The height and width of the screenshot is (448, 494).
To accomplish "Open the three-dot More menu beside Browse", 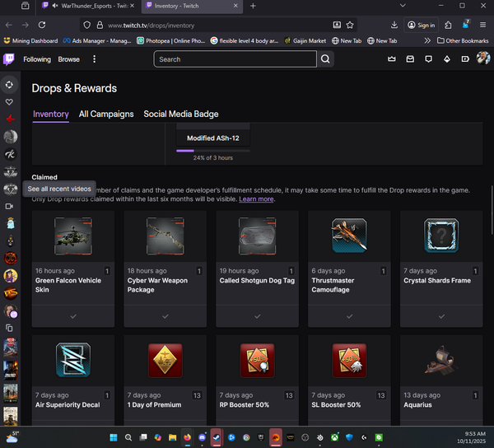I will pos(95,59).
